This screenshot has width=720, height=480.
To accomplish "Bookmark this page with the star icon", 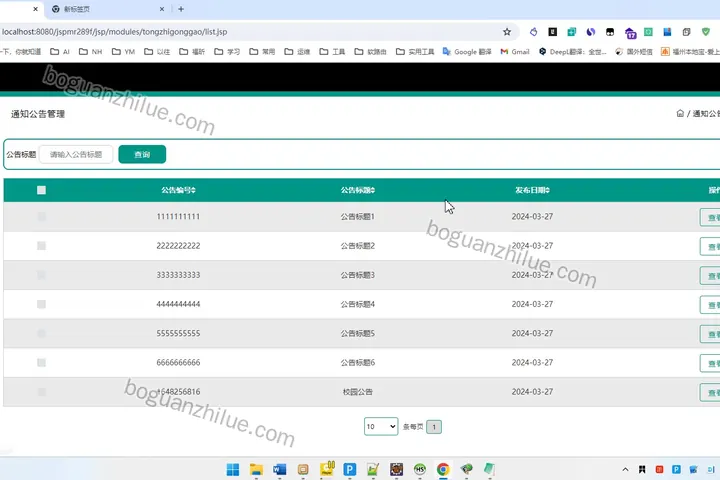I will 506,32.
